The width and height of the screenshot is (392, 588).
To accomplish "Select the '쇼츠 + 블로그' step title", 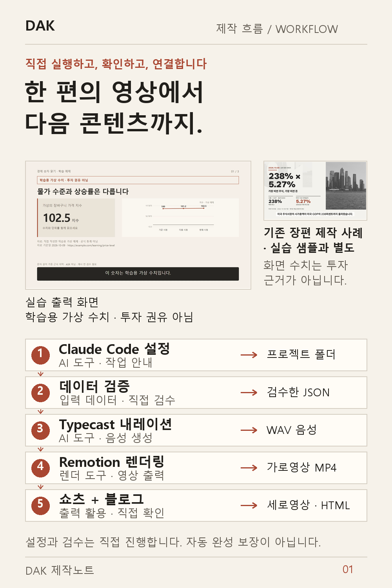I will [x=102, y=499].
